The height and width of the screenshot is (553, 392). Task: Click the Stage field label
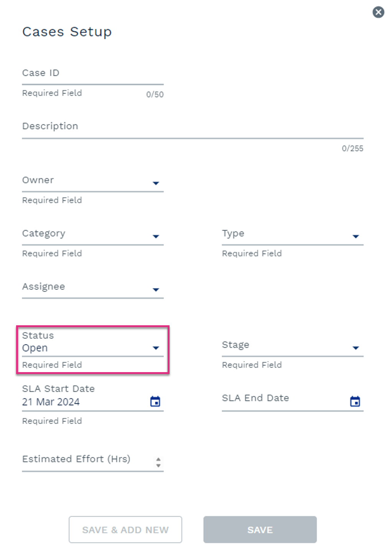(236, 345)
